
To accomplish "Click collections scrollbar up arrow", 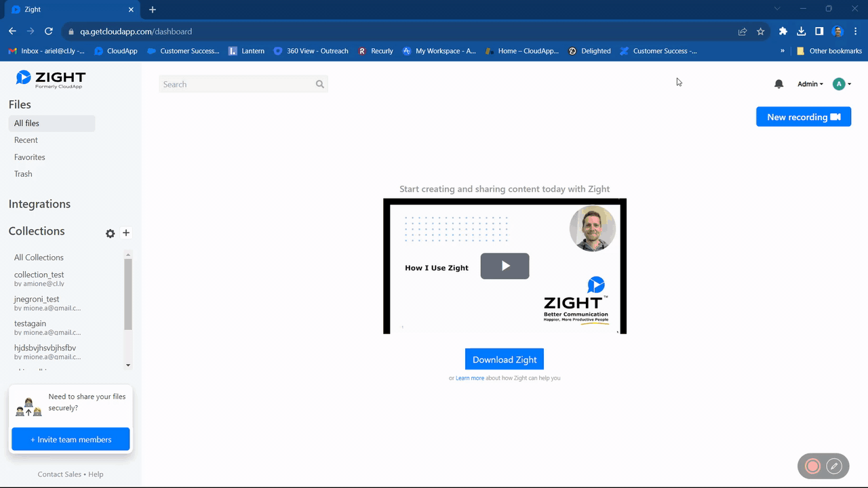I will pos(128,254).
